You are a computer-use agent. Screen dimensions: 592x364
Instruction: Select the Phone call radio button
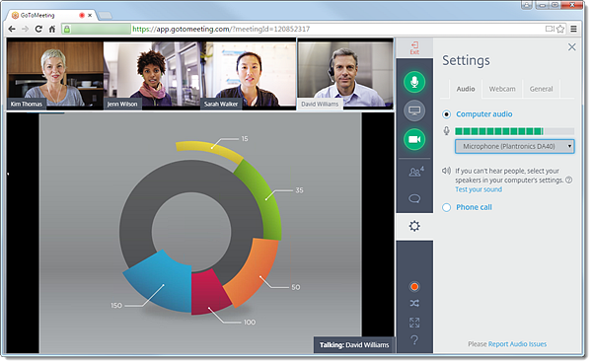(x=446, y=207)
